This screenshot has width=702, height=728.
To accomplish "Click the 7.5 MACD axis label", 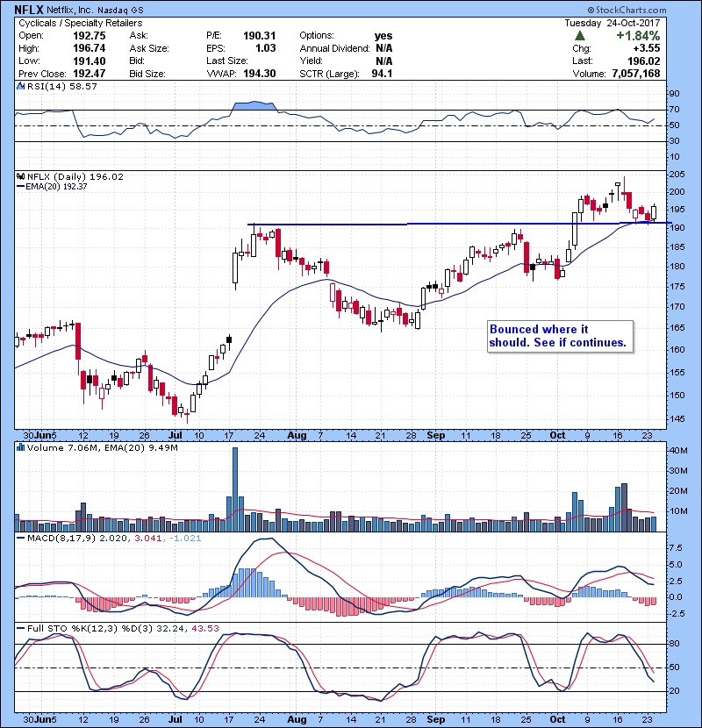I will tap(676, 548).
